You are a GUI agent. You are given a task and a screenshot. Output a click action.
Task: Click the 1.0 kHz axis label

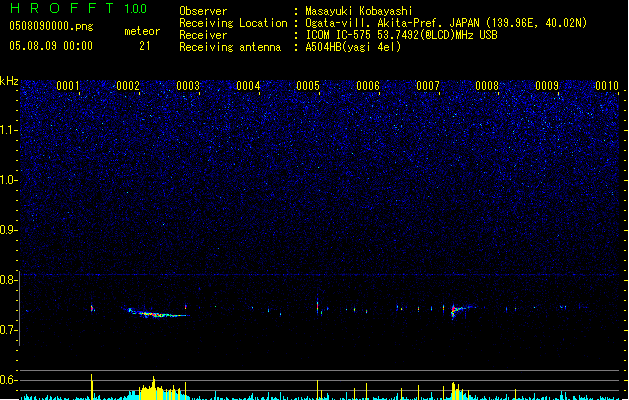point(8,180)
